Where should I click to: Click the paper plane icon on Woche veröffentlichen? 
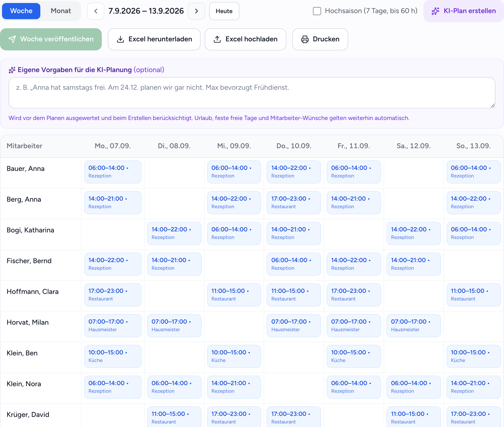pos(12,39)
